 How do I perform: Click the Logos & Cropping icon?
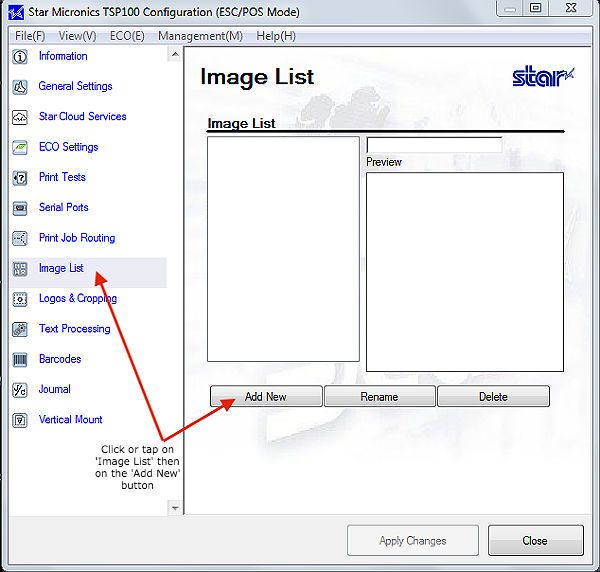[20, 299]
